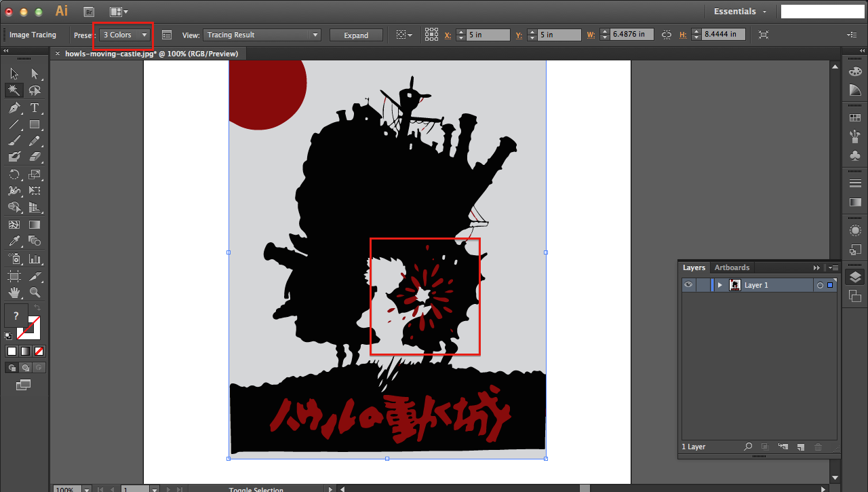Select the Zoom tool
The height and width of the screenshot is (492, 868).
tap(35, 292)
